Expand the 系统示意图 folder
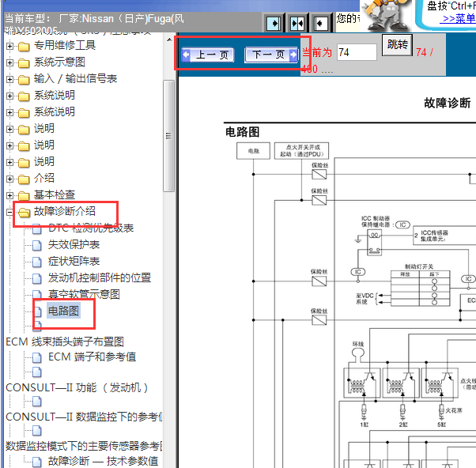476x468 pixels. coord(9,62)
